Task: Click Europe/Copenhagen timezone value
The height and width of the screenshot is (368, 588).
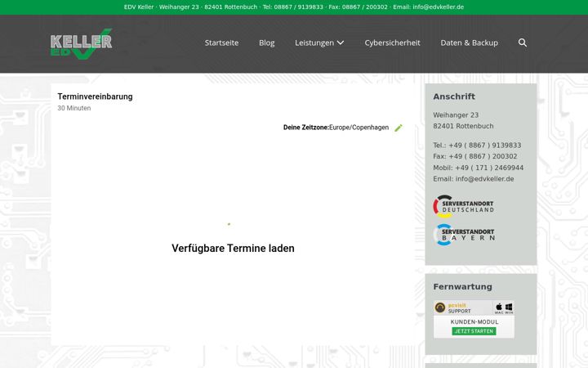Action: click(359, 128)
